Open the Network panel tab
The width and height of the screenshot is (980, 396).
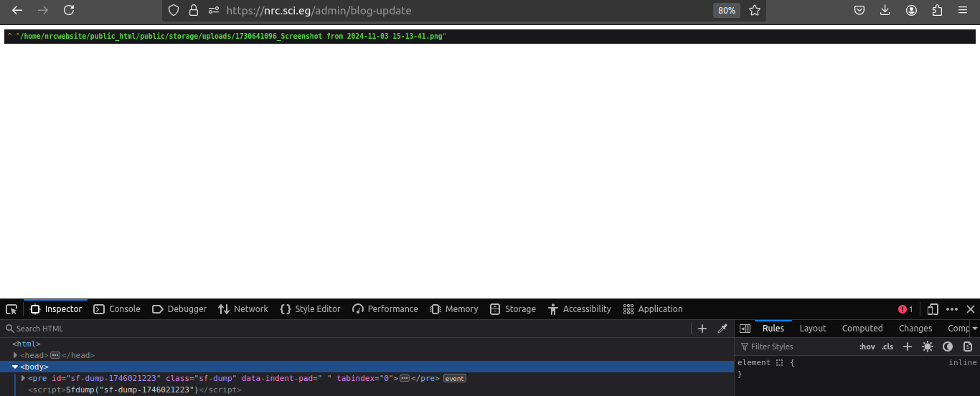pyautogui.click(x=243, y=309)
